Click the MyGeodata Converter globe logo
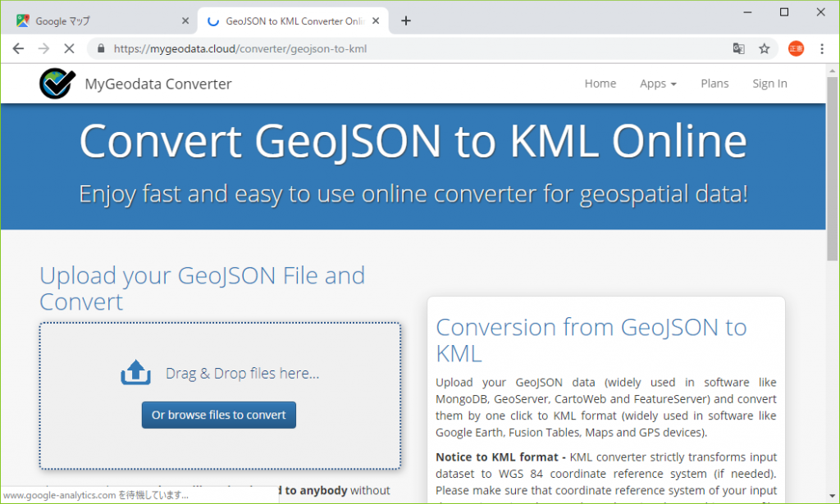The height and width of the screenshot is (504, 840). pos(56,84)
